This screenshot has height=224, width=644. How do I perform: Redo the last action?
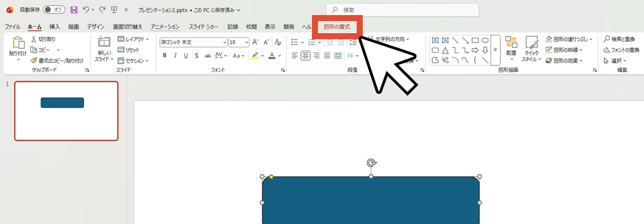102,10
